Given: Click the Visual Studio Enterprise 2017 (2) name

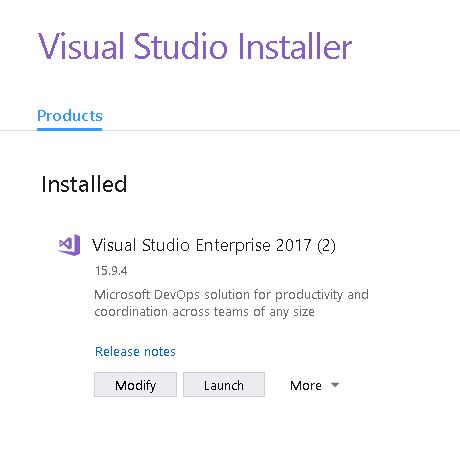Looking at the screenshot, I should click(214, 245).
